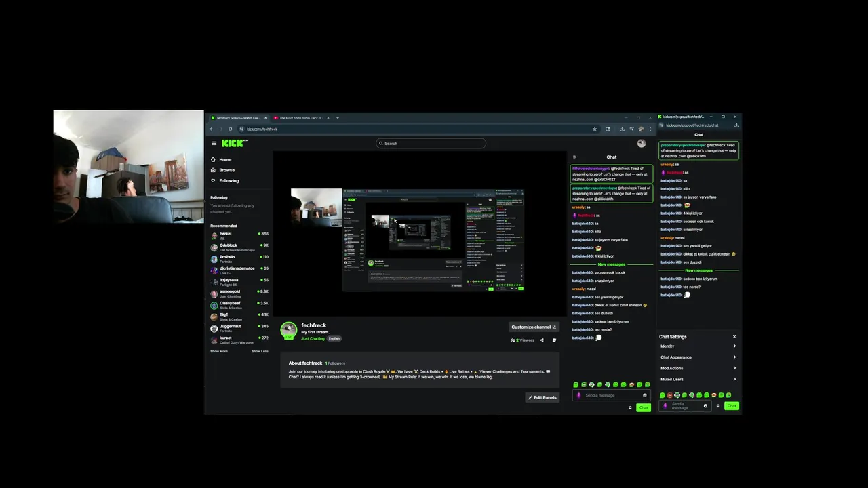Viewport: 868px width, 488px height.
Task: Open recommended channel ProPalin
Action: tap(239, 258)
